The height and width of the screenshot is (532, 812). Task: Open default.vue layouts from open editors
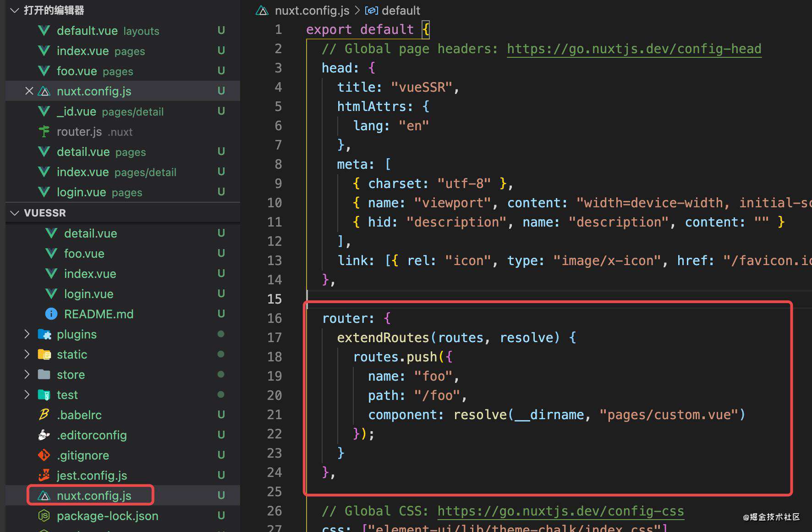click(123, 31)
